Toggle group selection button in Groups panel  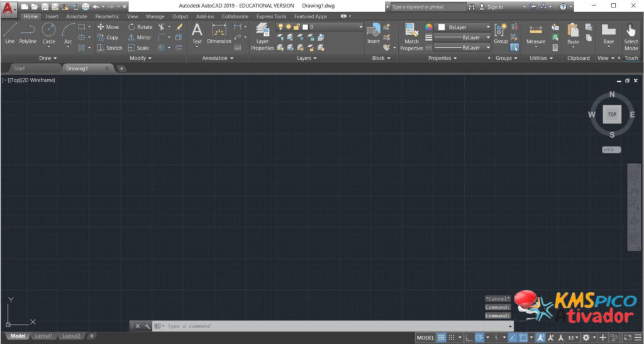(x=514, y=48)
